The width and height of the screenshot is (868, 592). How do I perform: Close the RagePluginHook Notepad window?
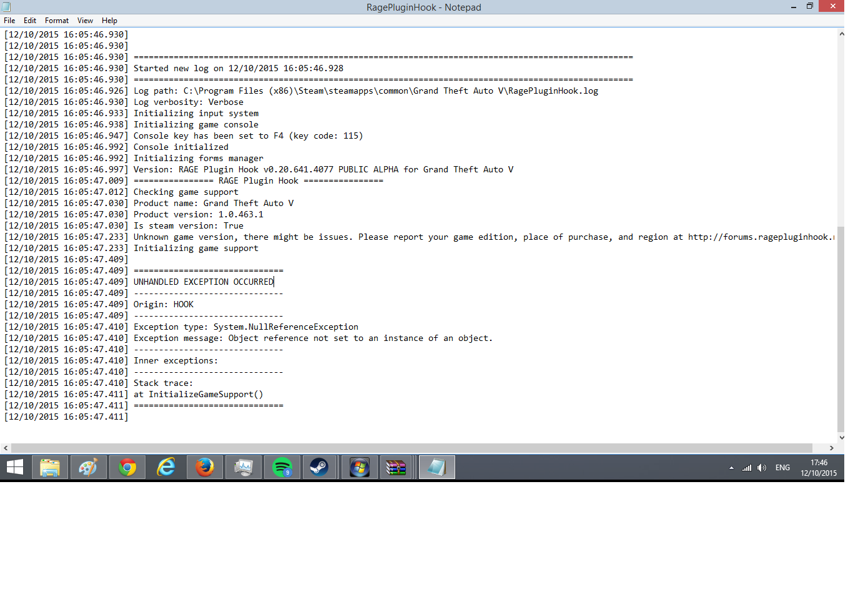(x=832, y=6)
